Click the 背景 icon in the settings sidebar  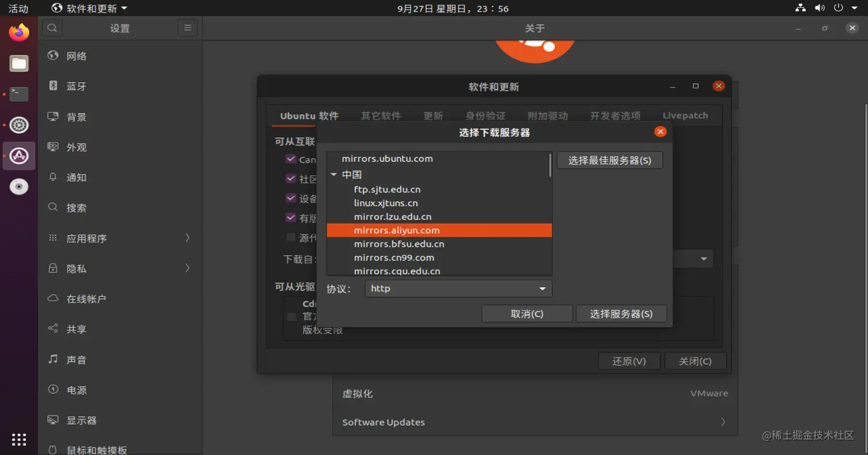coord(53,117)
